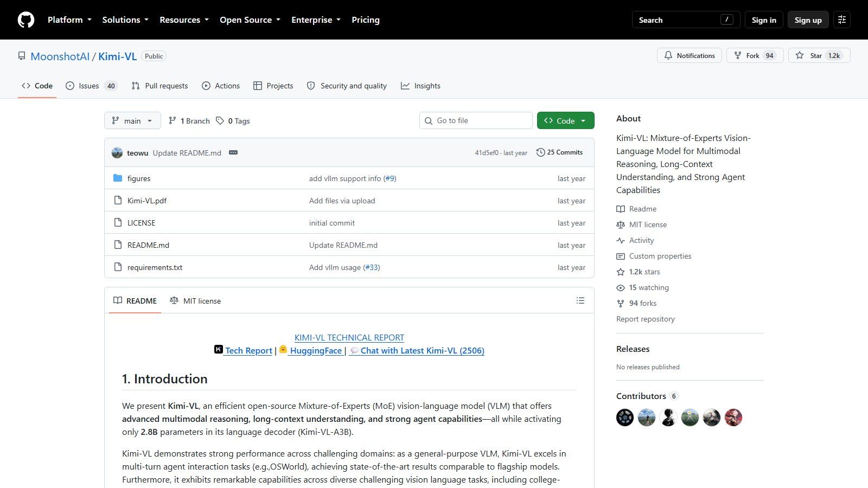The height and width of the screenshot is (488, 868).
Task: Switch to the Insights tab
Action: coord(420,86)
